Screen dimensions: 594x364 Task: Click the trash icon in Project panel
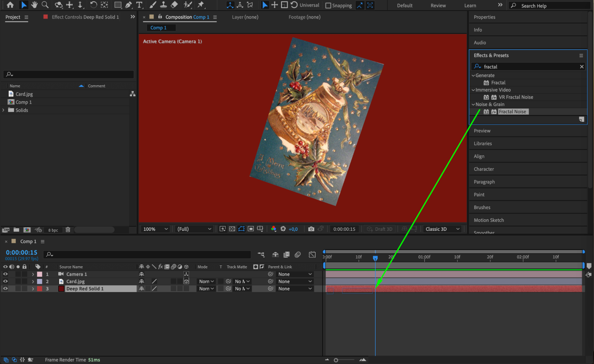point(68,230)
